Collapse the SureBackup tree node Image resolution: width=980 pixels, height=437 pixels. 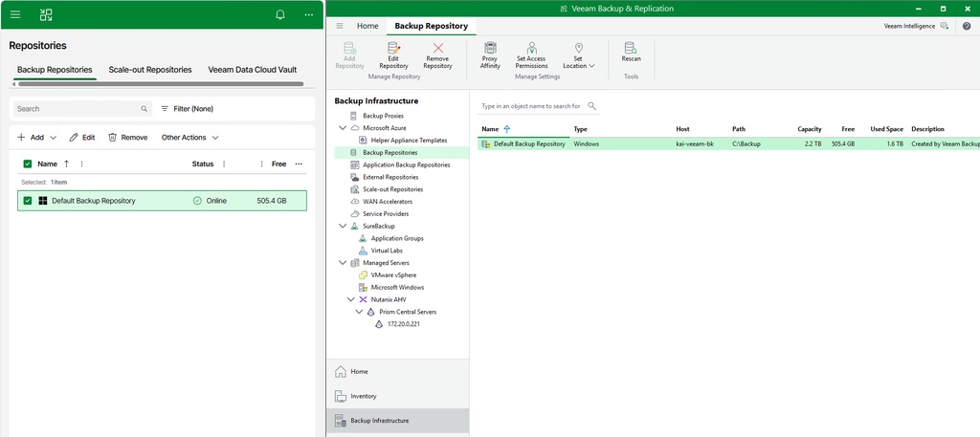pyautogui.click(x=343, y=226)
